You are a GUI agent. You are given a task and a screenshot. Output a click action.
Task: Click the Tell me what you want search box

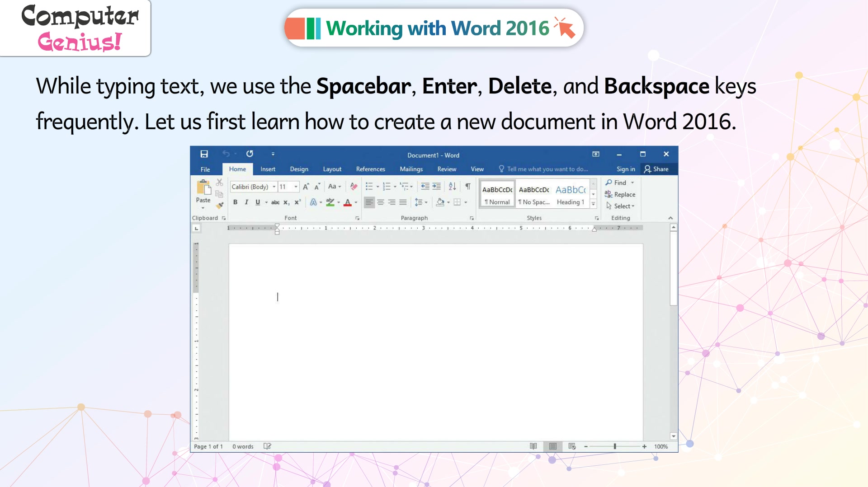[x=543, y=169]
